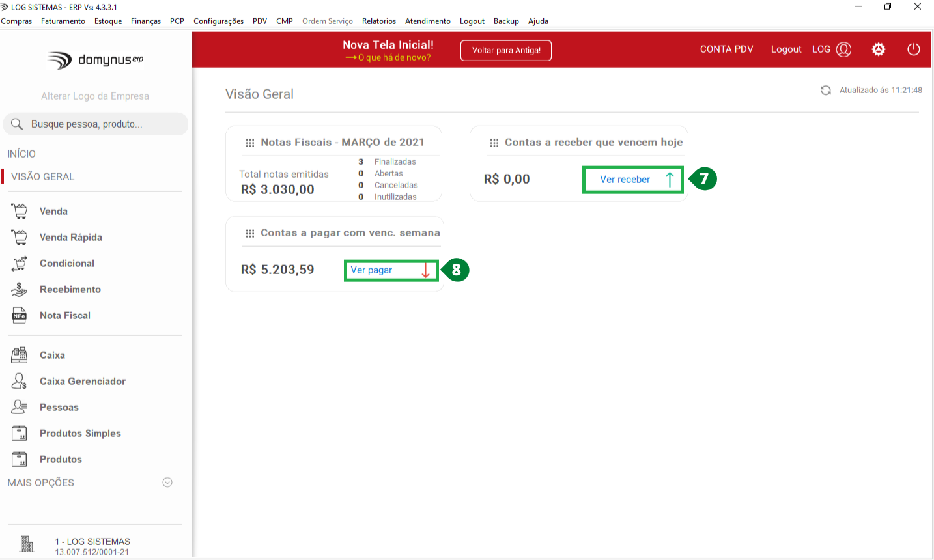Image resolution: width=934 pixels, height=560 pixels.
Task: Click the LOG user profile icon
Action: [844, 49]
